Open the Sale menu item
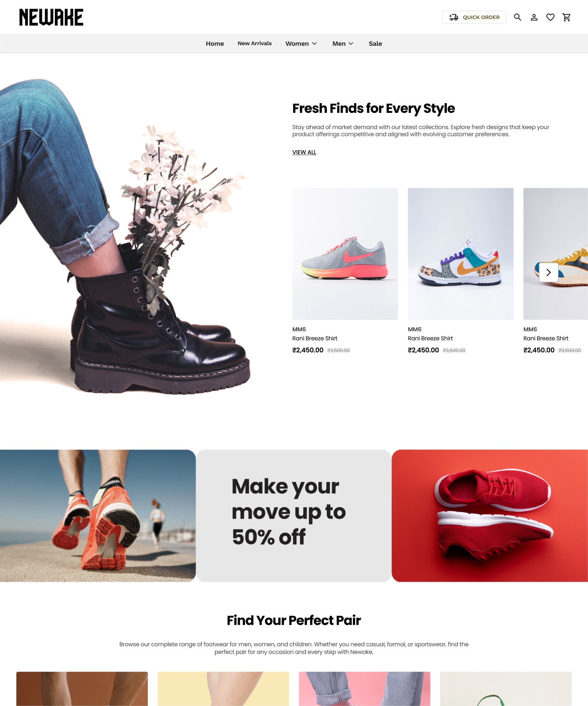 point(375,44)
